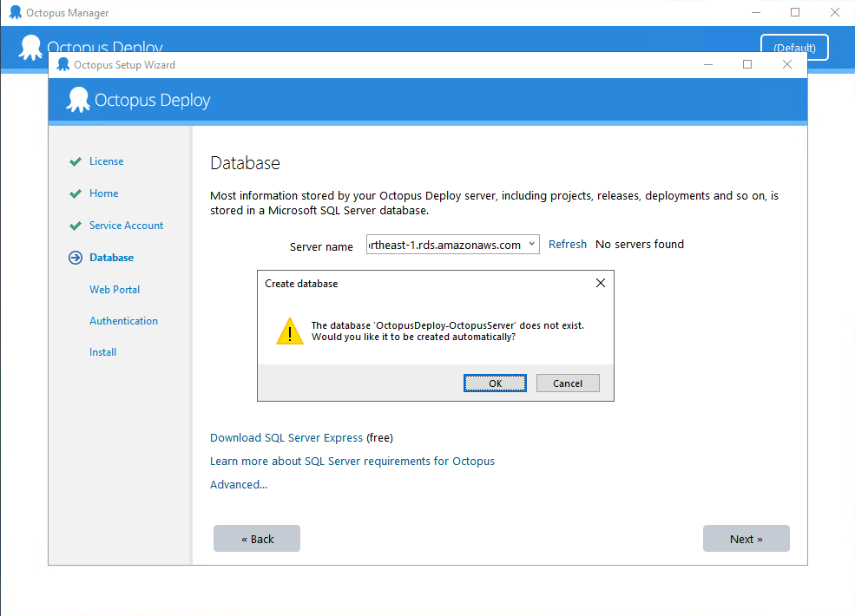Open SQL Server requirements for Octopus link
This screenshot has height=616, width=855.
(352, 462)
